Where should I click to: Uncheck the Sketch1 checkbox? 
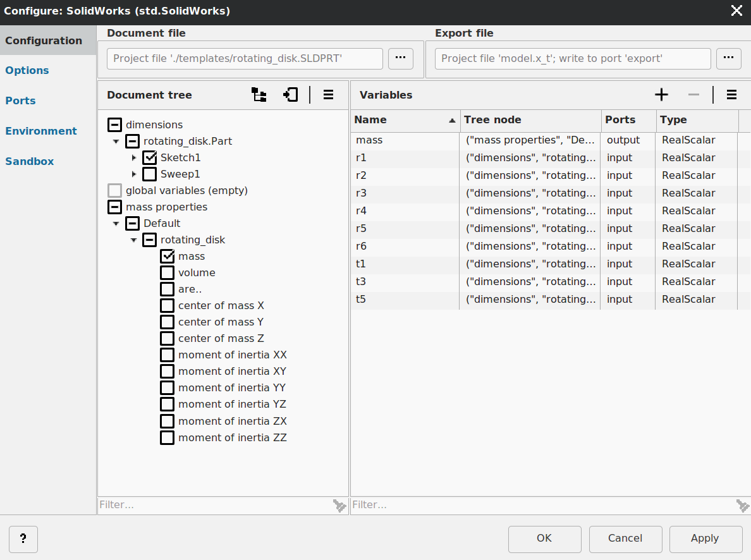click(149, 157)
